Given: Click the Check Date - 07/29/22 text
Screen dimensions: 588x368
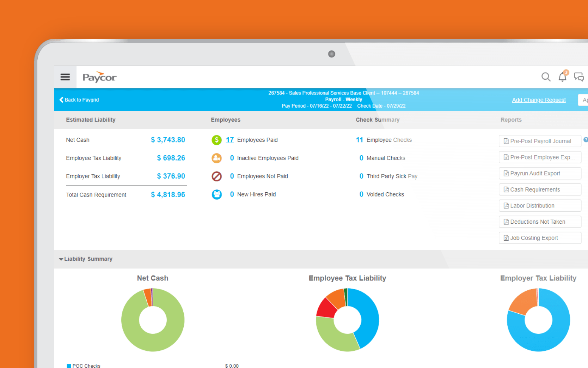Looking at the screenshot, I should coord(381,106).
